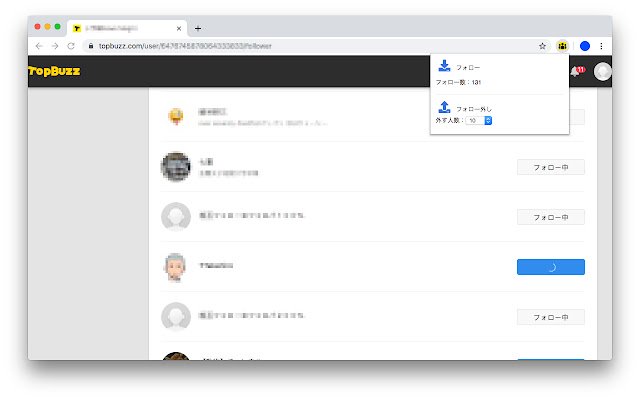Bookmark this page with the star icon

[x=542, y=46]
